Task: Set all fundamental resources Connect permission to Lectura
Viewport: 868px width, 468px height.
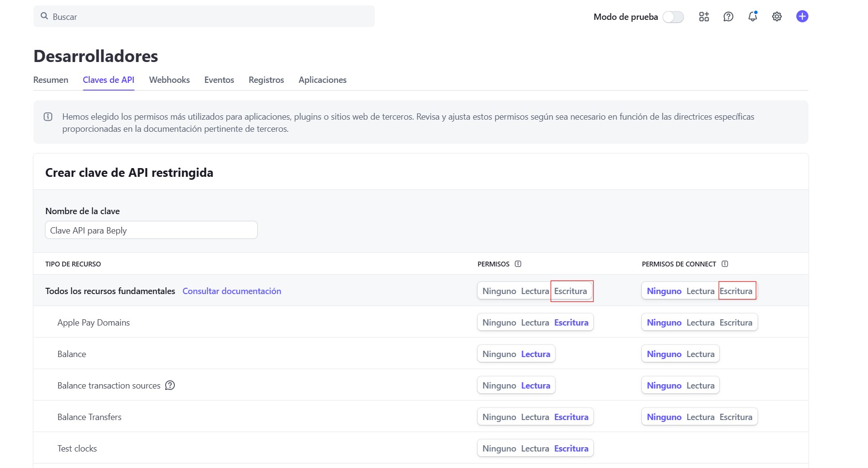Action: coord(700,291)
